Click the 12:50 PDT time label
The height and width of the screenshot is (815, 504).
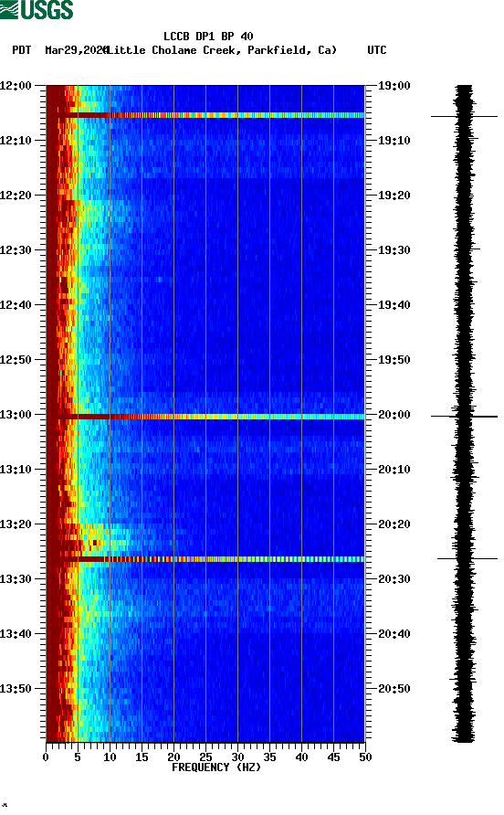pos(16,360)
